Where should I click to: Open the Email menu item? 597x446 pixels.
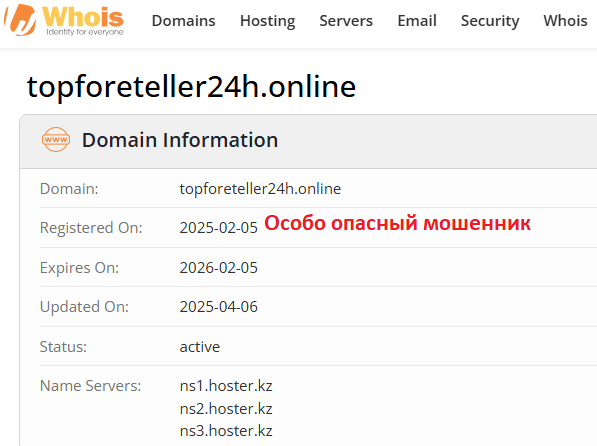click(417, 21)
